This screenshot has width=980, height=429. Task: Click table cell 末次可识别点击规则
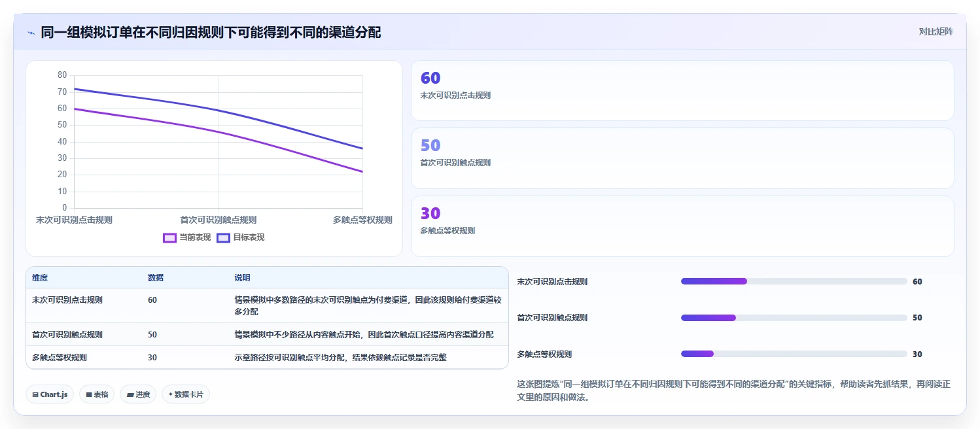[67, 300]
